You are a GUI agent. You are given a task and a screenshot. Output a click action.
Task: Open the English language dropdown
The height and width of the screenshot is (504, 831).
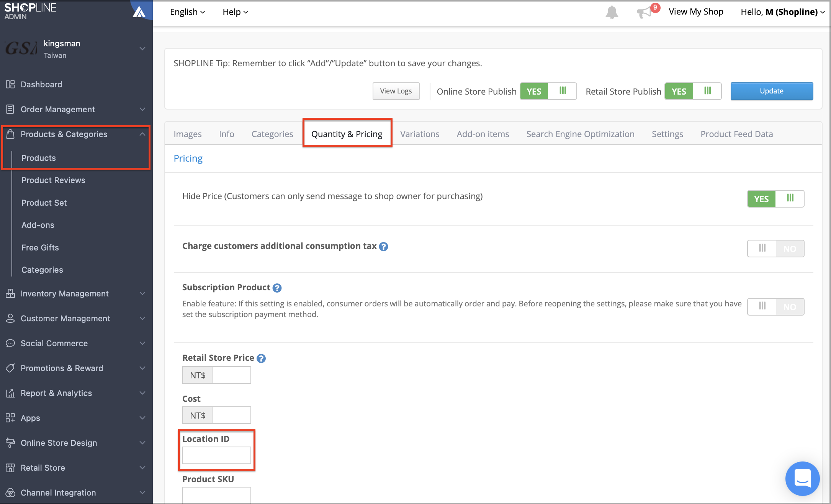(x=187, y=12)
